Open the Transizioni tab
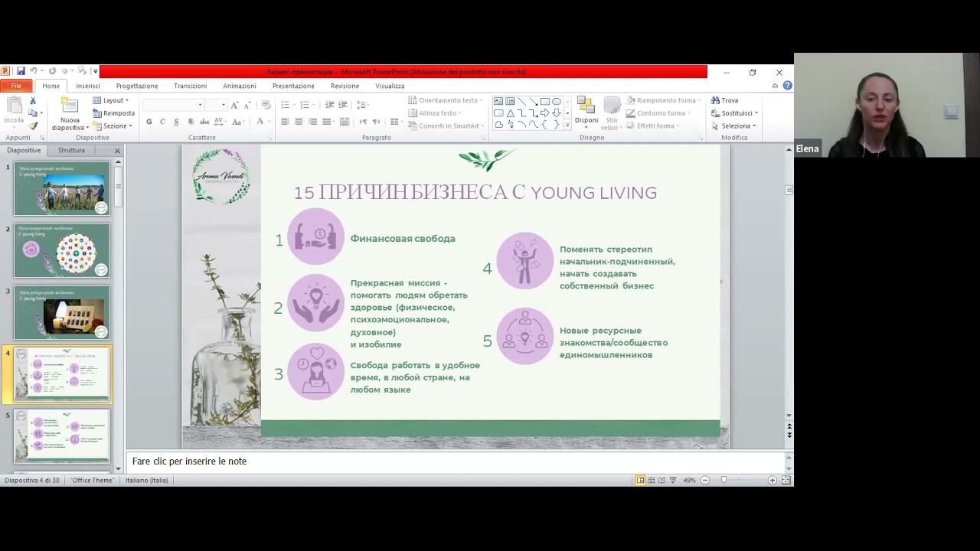 (190, 86)
